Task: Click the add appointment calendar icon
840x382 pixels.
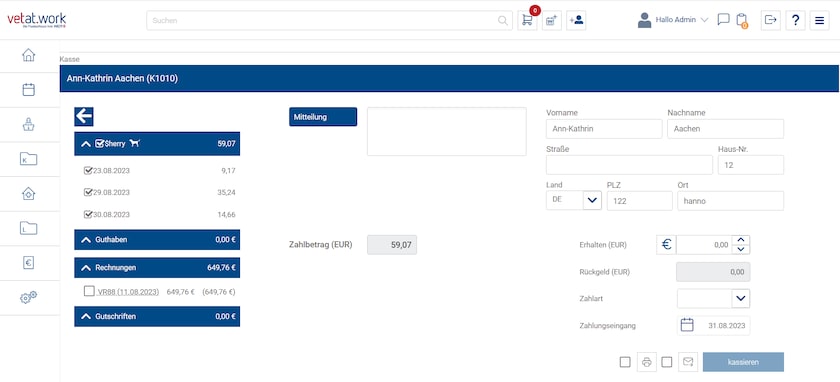Action: pyautogui.click(x=551, y=20)
